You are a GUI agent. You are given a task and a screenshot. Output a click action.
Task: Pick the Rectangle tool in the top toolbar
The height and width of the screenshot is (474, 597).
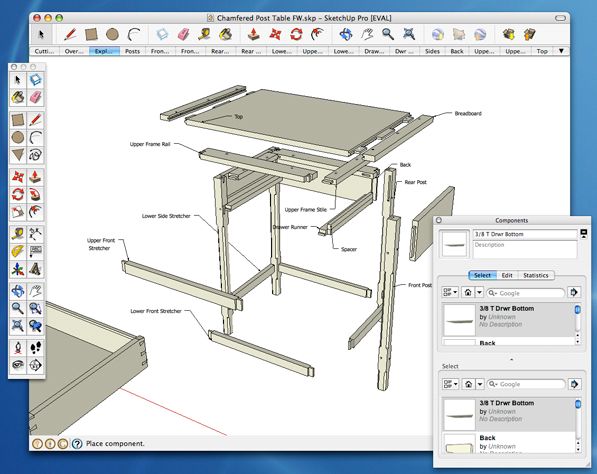(x=91, y=34)
